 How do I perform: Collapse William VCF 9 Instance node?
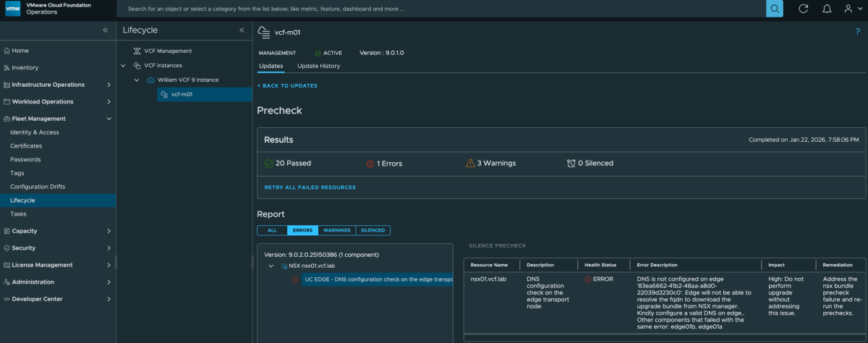point(137,80)
